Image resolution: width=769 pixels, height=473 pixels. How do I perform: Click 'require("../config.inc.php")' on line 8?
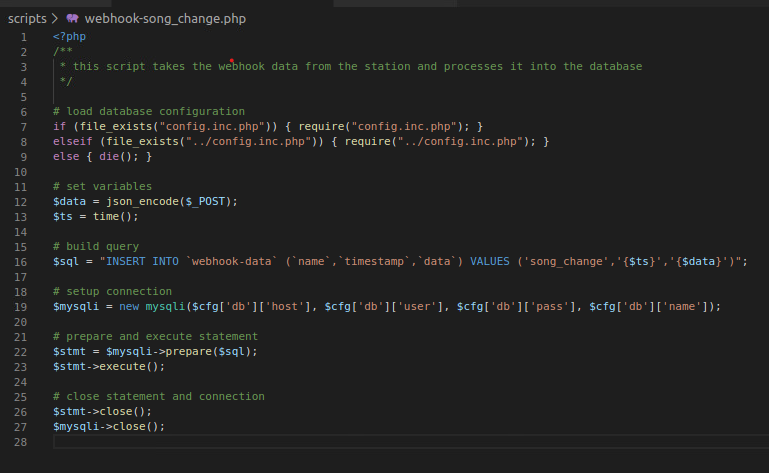click(437, 141)
